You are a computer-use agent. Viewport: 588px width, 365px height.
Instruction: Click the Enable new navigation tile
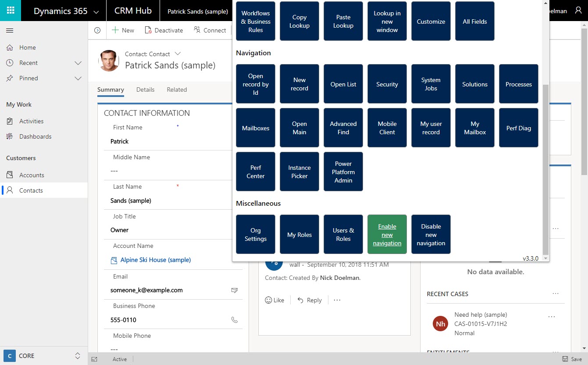[387, 235]
